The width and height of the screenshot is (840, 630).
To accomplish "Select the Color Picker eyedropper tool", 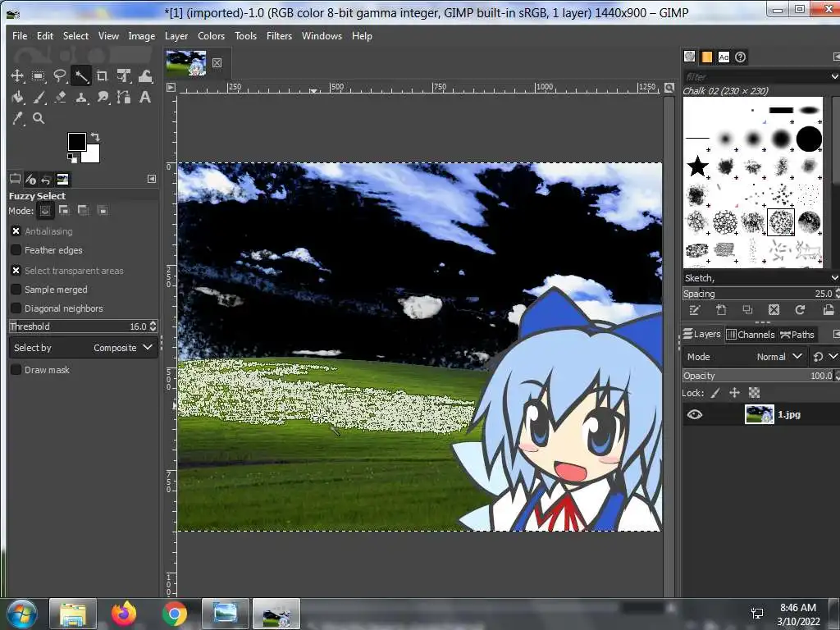I will click(17, 118).
